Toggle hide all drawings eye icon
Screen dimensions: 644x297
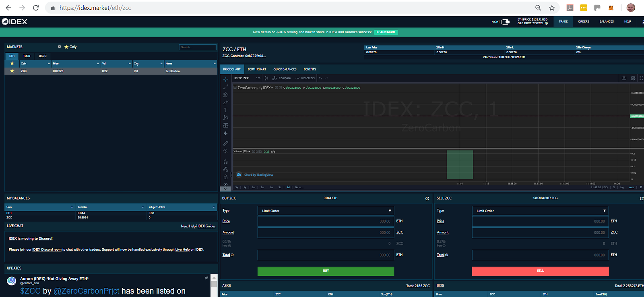pos(225,184)
